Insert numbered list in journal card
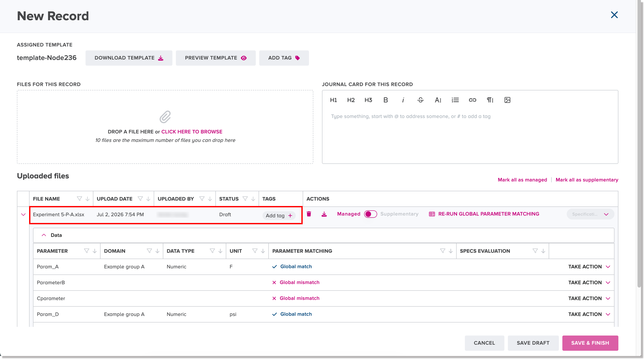 [x=455, y=100]
